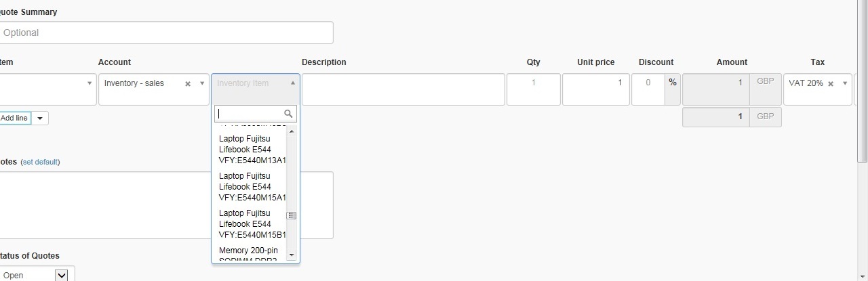Open the VAT 20% tax dropdown
This screenshot has width=868, height=281.
point(845,84)
